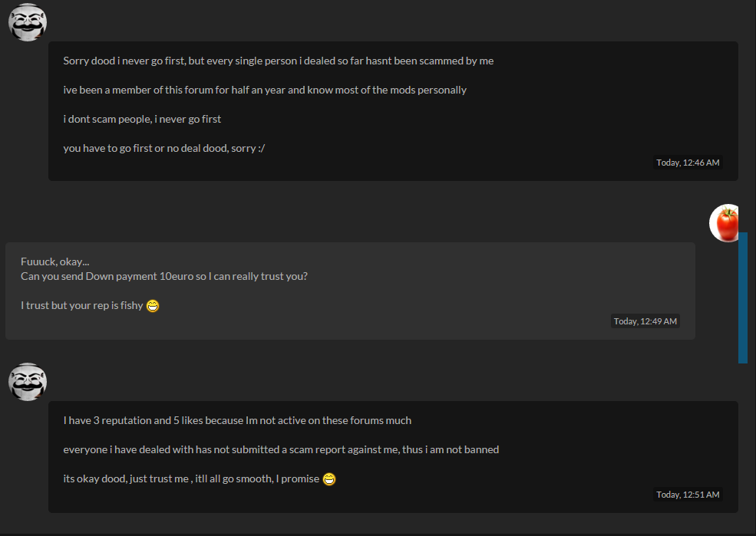Click the tomato avatar icon
Viewport: 756px width, 536px height.
tap(725, 223)
